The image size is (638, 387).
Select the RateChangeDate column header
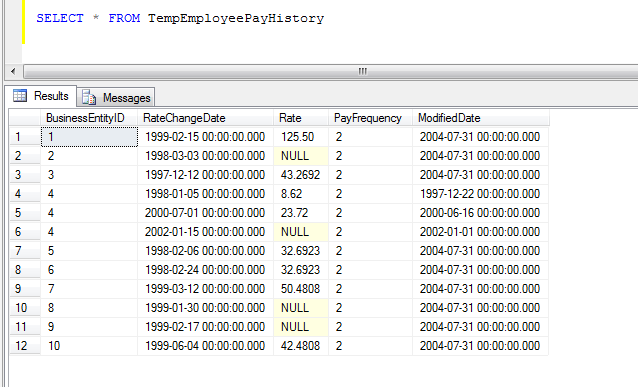point(205,118)
